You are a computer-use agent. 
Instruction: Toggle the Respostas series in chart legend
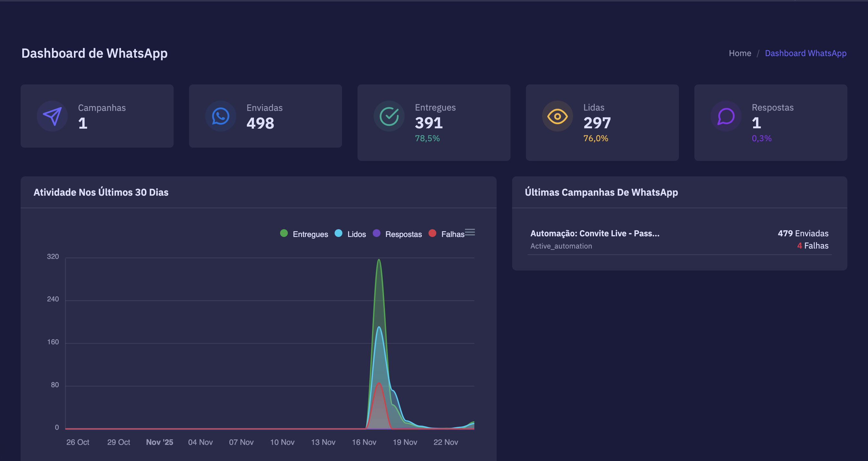click(403, 234)
